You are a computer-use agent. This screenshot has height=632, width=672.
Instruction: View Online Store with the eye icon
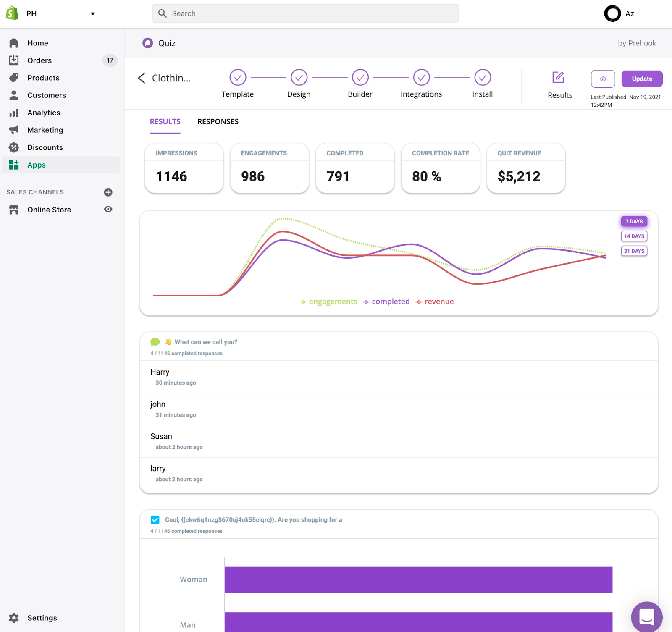coord(108,209)
